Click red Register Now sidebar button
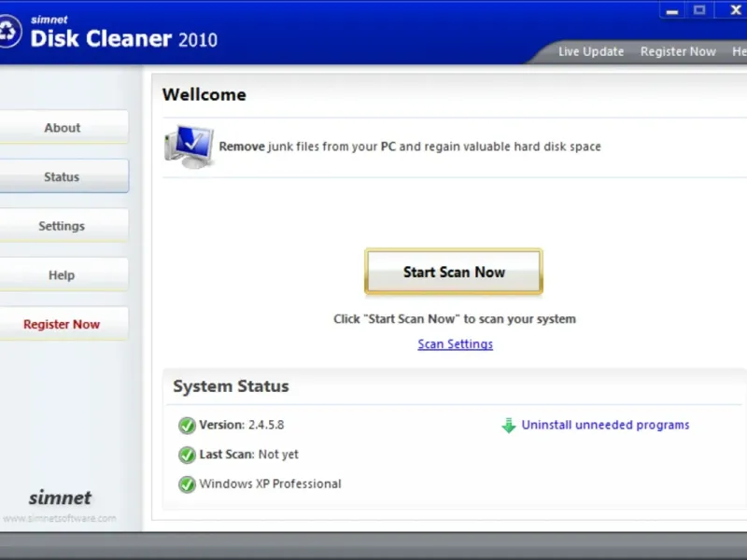The height and width of the screenshot is (560, 747). click(63, 324)
